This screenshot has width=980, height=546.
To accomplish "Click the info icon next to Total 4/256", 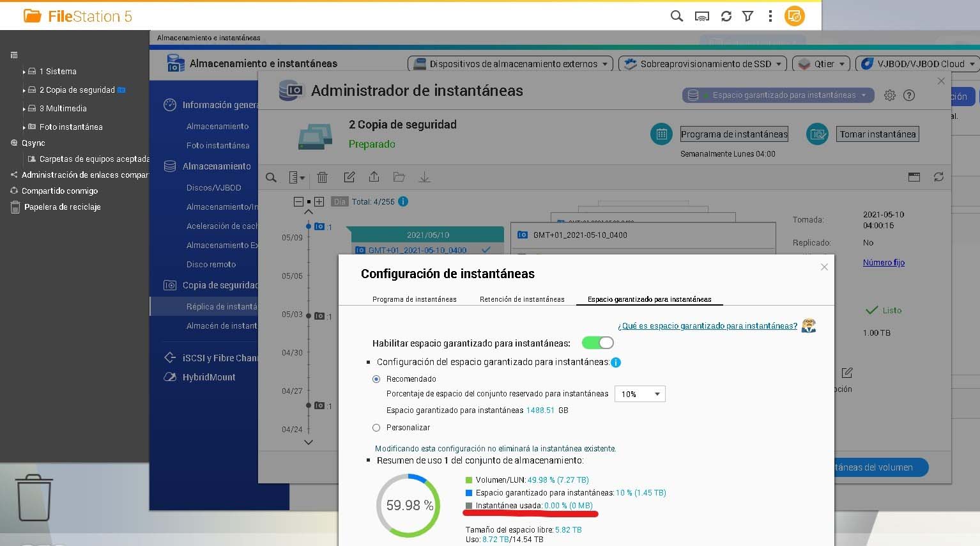I will pyautogui.click(x=403, y=201).
